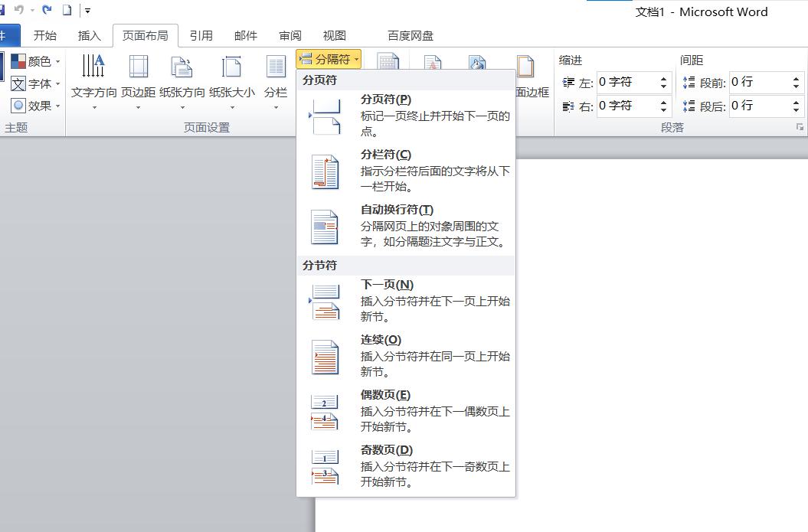Open the 效果 dropdown arrow
Screen dimensions: 808x532
[56, 106]
